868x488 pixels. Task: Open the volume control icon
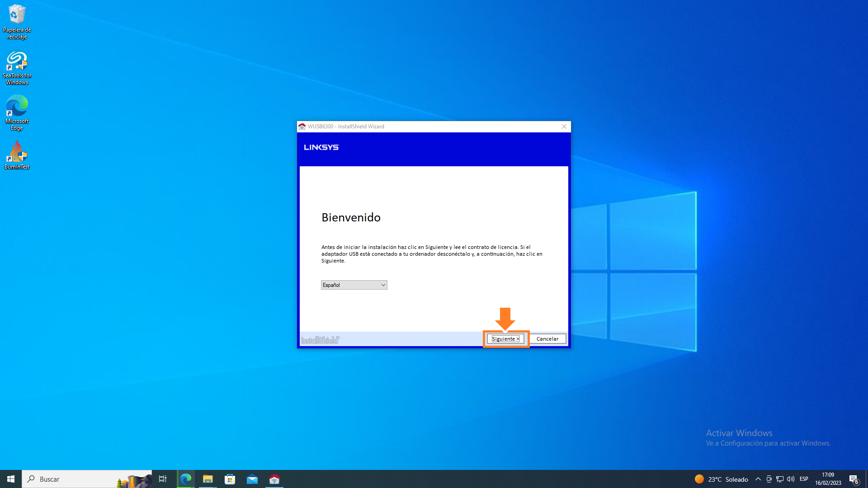[791, 479]
